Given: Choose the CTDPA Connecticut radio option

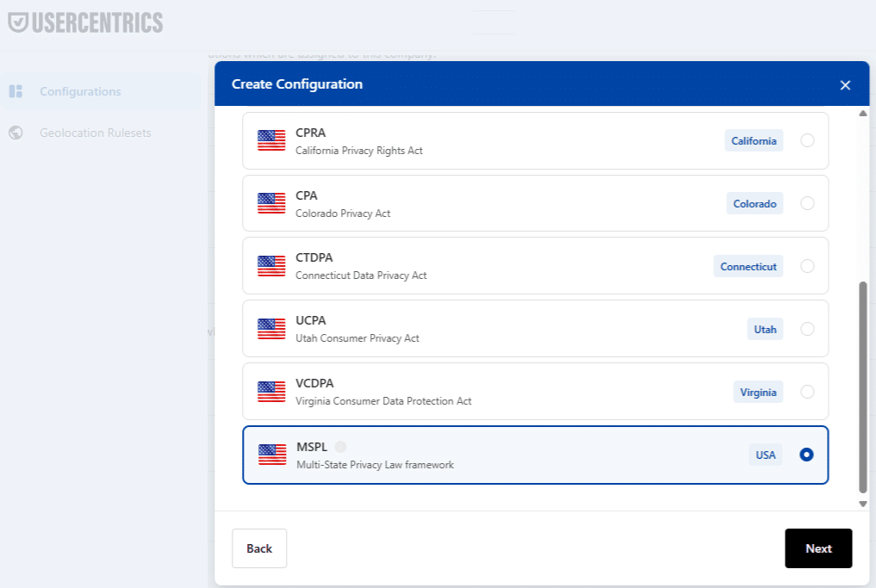Looking at the screenshot, I should (x=807, y=266).
